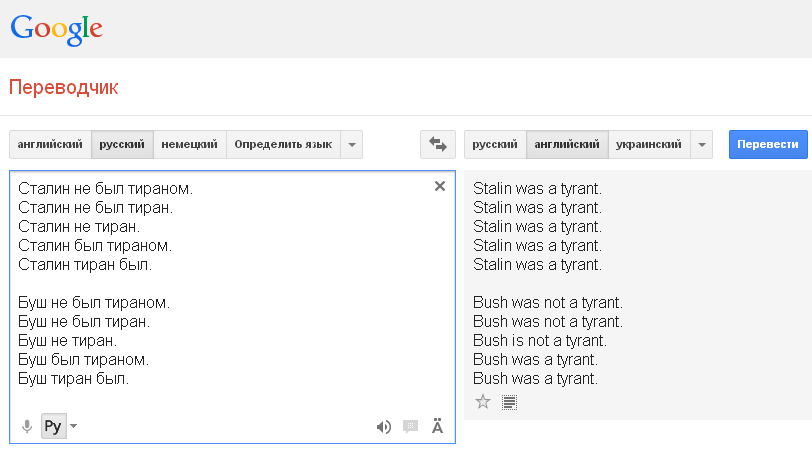Click source line 'Буш тиран был.'
This screenshot has width=812, height=449.
[x=74, y=379]
